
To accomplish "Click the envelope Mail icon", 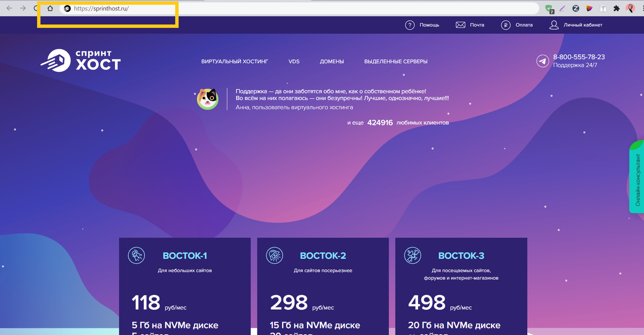I will pyautogui.click(x=460, y=25).
